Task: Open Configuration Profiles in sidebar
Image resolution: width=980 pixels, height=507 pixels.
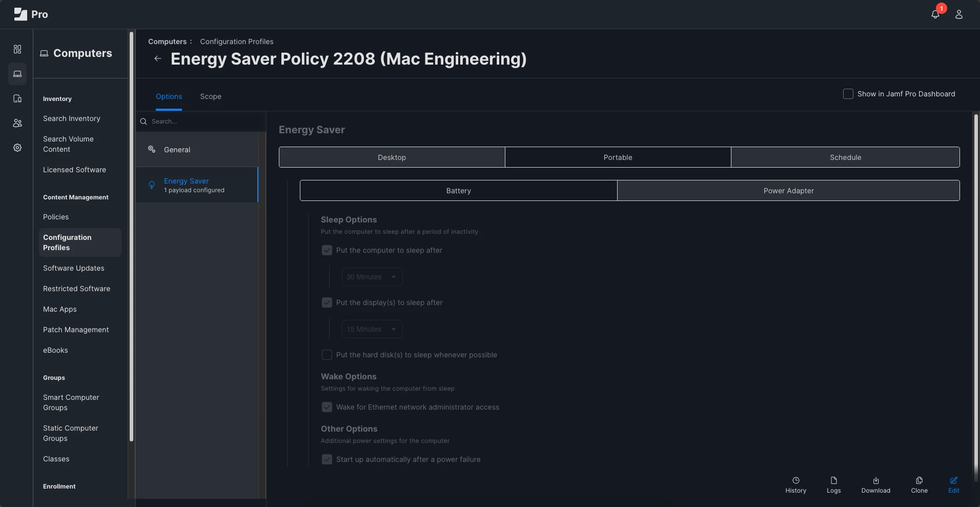Action: 80,242
